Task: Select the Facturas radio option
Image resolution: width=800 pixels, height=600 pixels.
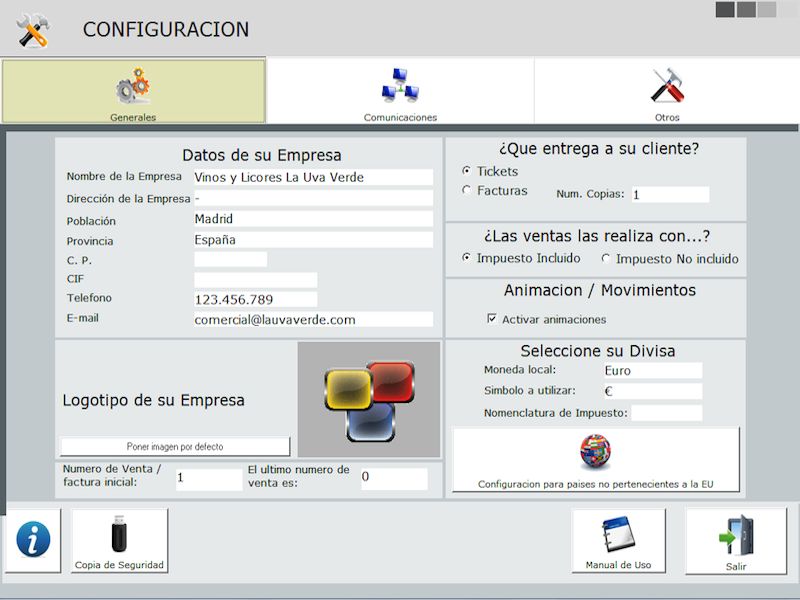Action: coord(467,190)
